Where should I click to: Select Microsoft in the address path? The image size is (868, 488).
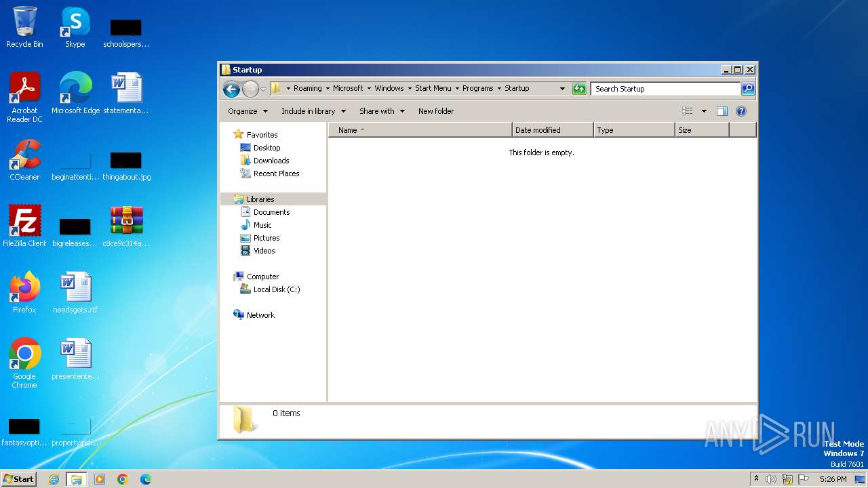point(348,88)
